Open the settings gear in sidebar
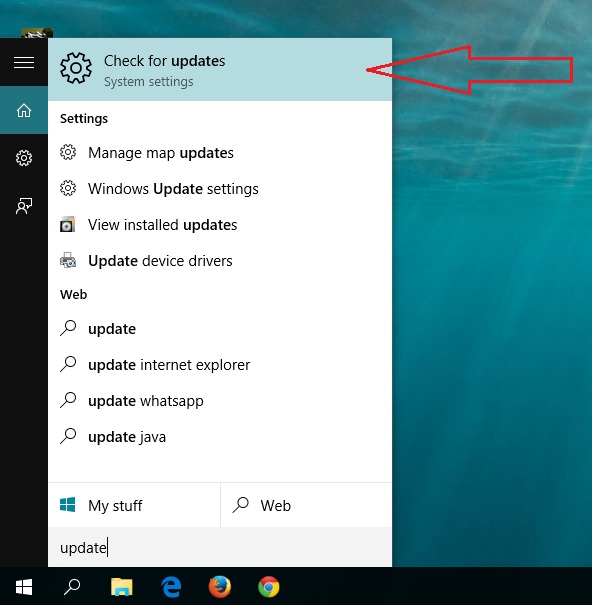 [24, 158]
